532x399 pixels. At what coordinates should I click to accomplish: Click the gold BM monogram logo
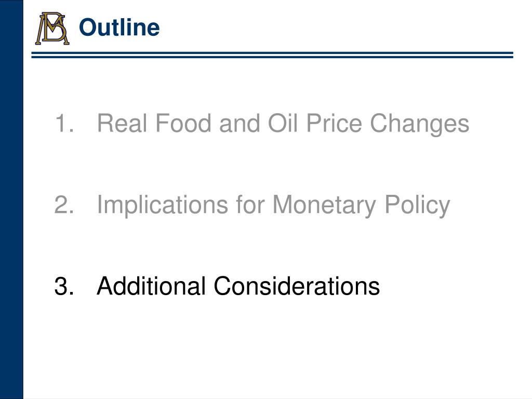pos(52,29)
